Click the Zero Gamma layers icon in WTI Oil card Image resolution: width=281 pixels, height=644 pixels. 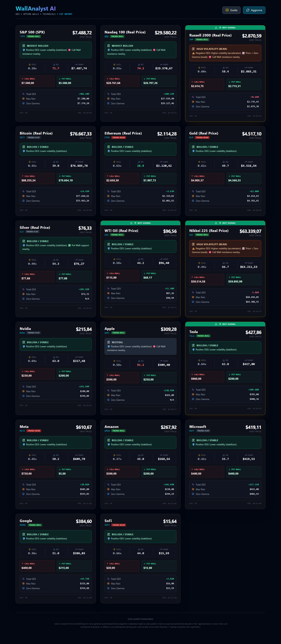pyautogui.click(x=108, y=298)
